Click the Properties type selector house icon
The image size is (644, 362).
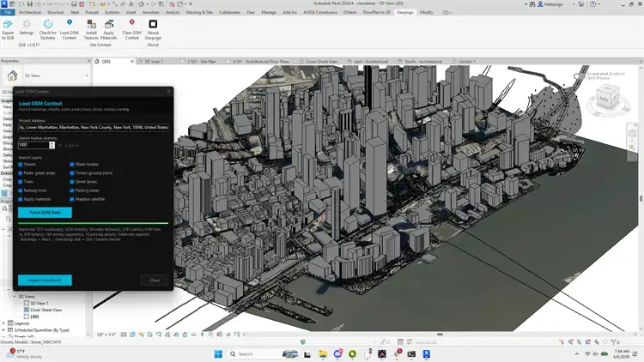[x=12, y=75]
